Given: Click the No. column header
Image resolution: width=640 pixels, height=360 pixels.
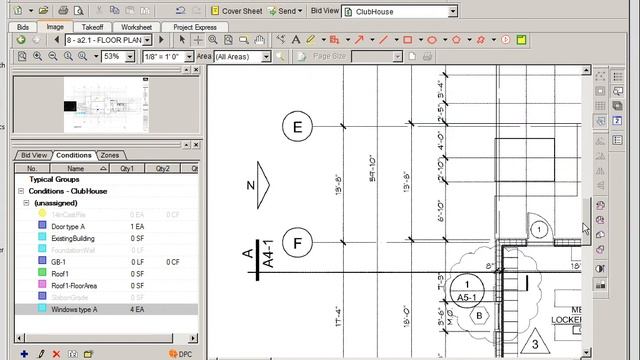Looking at the screenshot, I should click(32, 168).
